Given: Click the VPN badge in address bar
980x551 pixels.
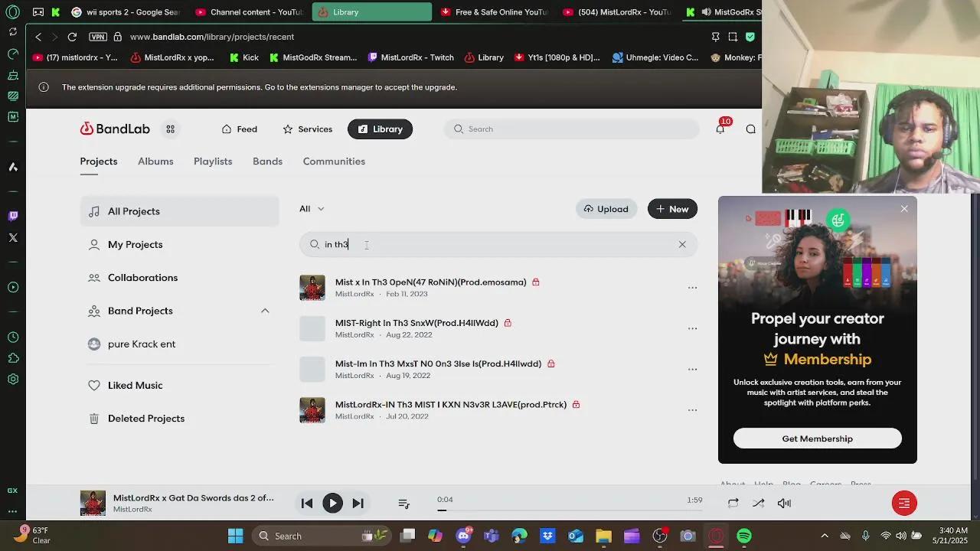Looking at the screenshot, I should 98,37.
